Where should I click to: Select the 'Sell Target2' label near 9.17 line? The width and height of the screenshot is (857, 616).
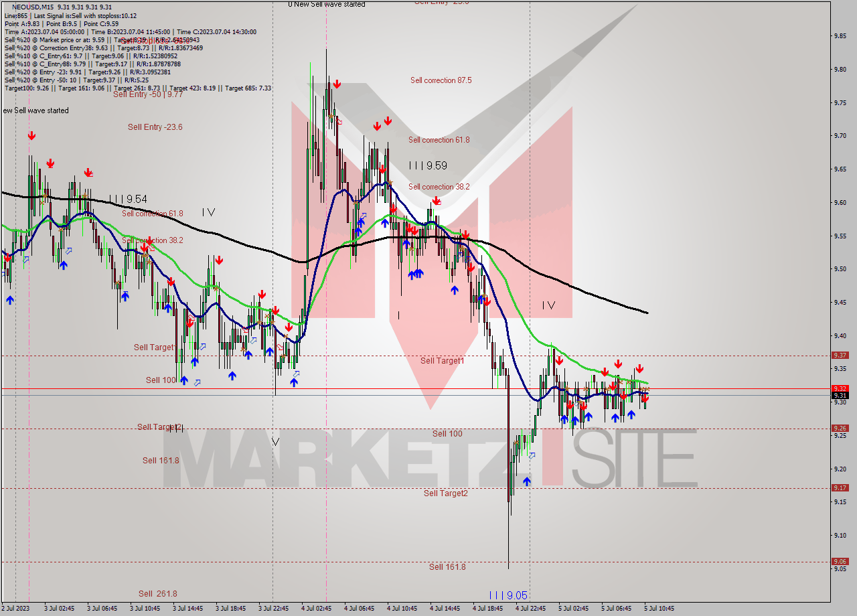coord(445,493)
